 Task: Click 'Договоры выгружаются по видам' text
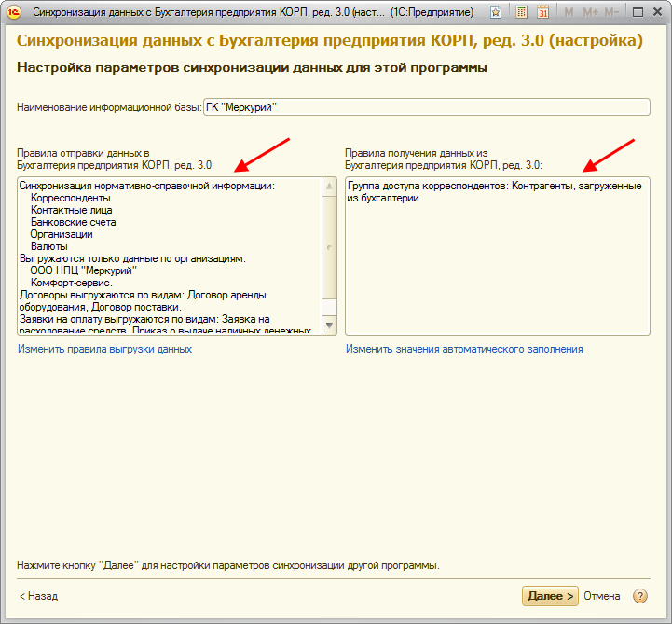[x=102, y=295]
